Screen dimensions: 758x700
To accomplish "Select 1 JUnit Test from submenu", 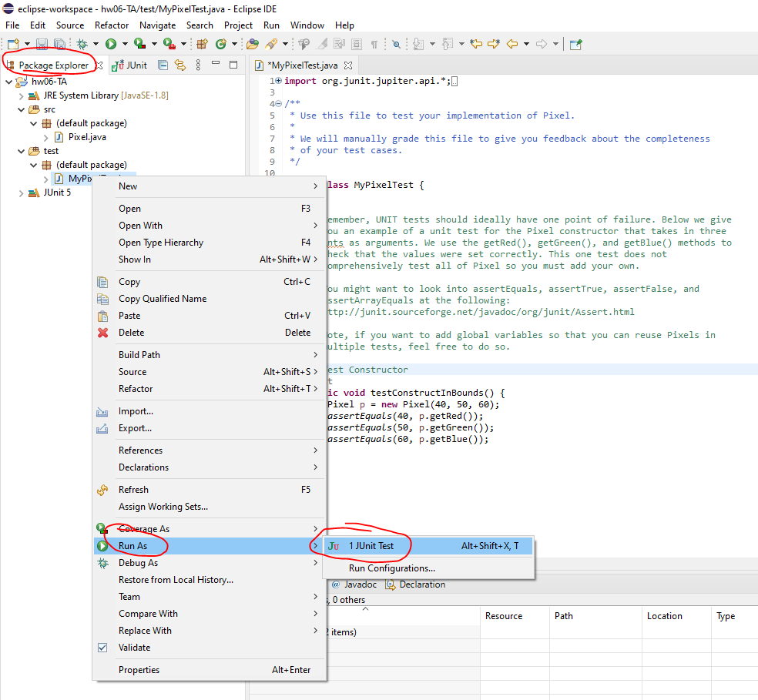I will tap(371, 546).
